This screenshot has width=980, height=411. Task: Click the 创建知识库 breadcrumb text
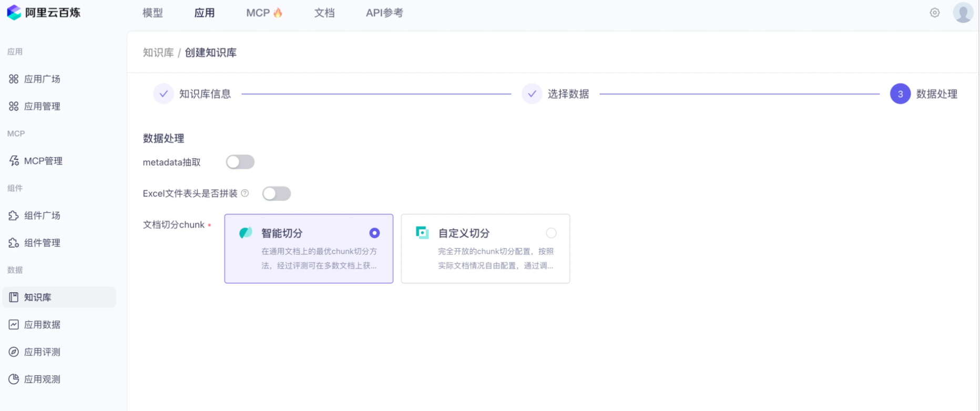210,53
